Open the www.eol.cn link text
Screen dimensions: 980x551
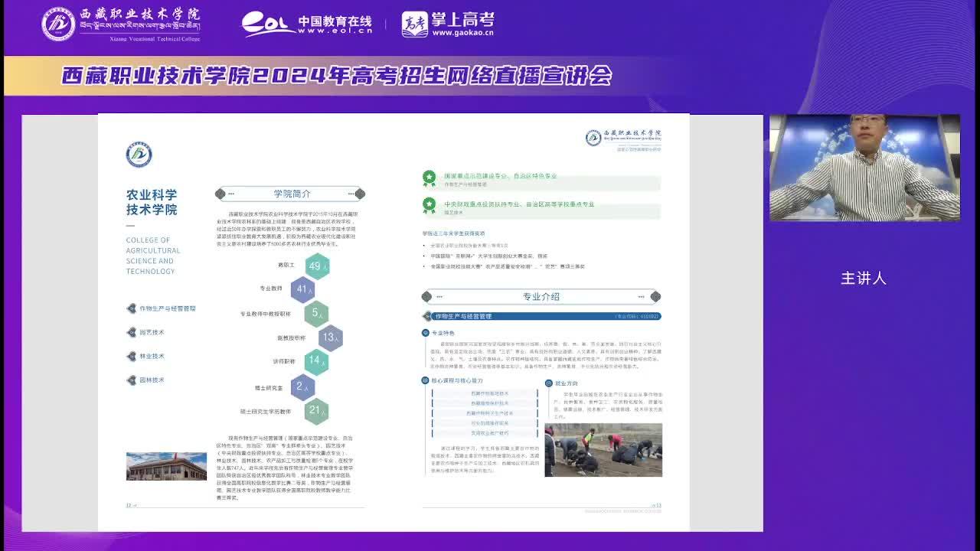(335, 32)
